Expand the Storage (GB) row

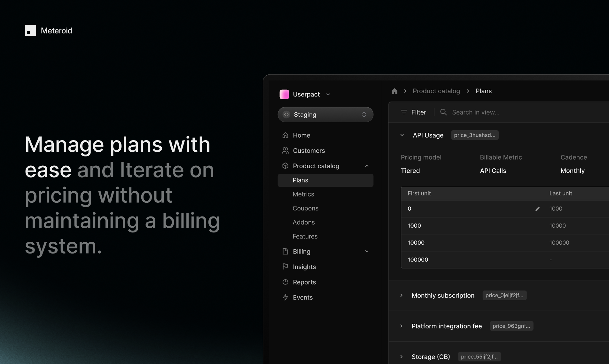pos(401,357)
